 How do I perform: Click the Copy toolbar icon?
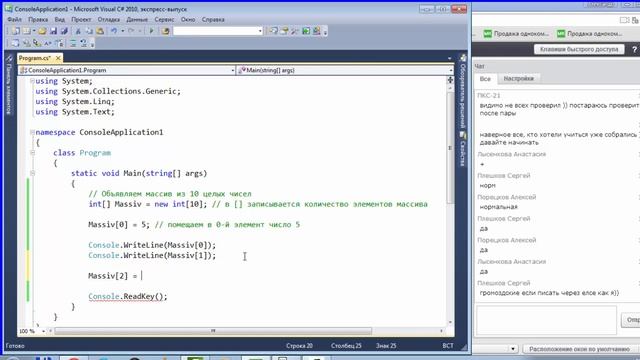[x=89, y=31]
